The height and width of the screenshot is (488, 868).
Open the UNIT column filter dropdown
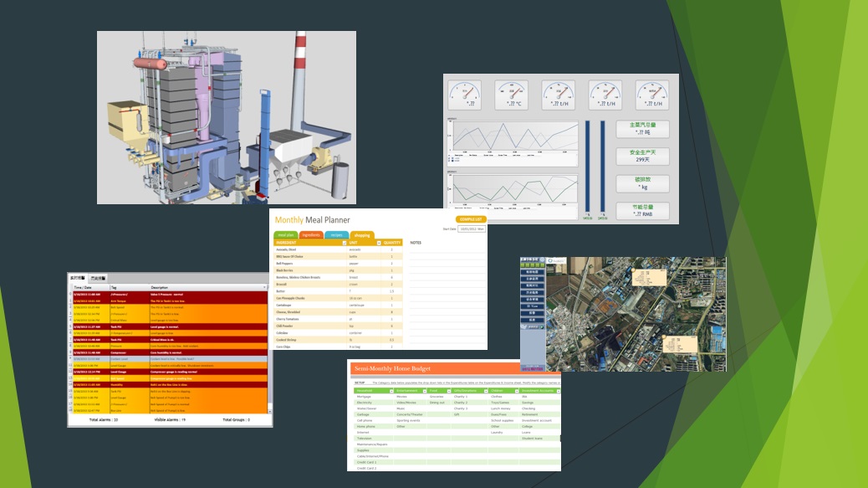(x=378, y=243)
